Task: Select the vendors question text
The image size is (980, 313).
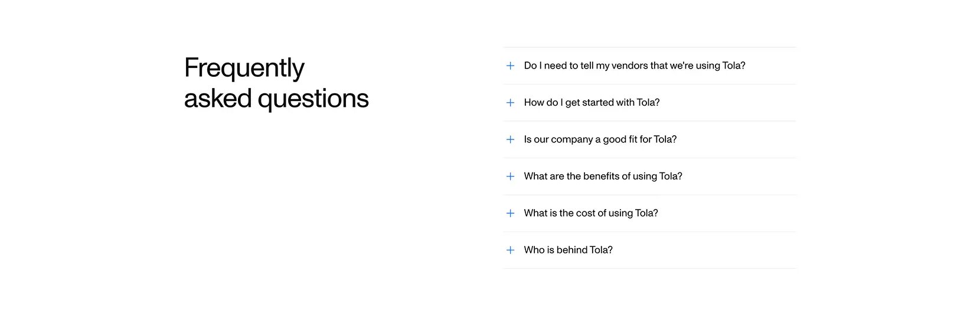Action: (635, 66)
